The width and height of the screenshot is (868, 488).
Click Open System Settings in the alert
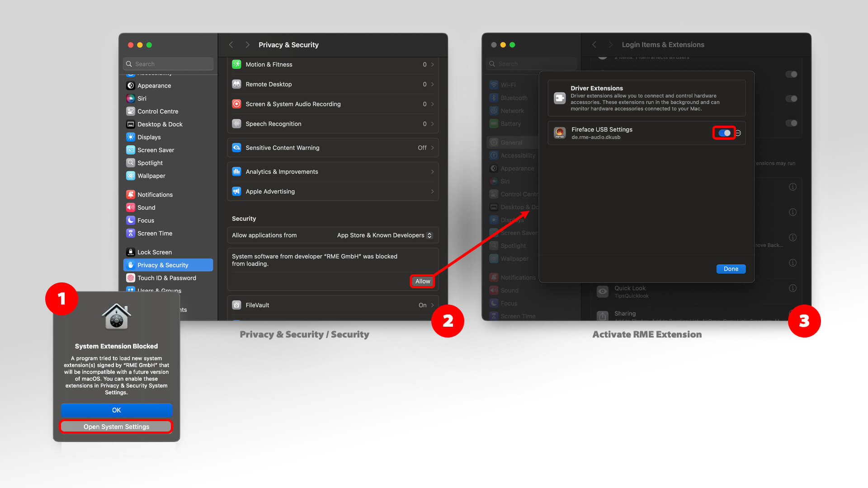click(x=116, y=427)
